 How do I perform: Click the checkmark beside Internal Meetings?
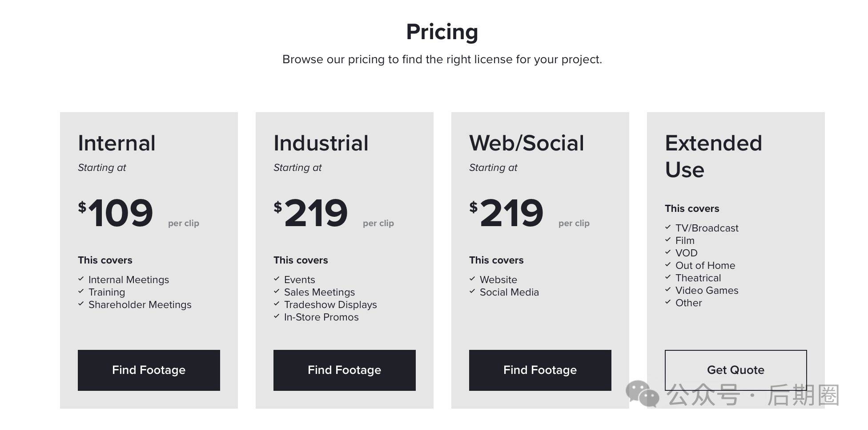81,279
